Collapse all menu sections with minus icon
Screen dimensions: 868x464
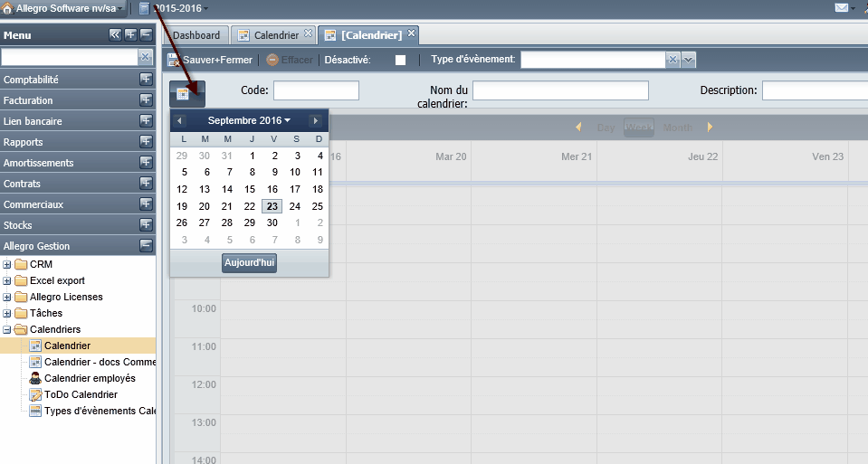coord(146,35)
